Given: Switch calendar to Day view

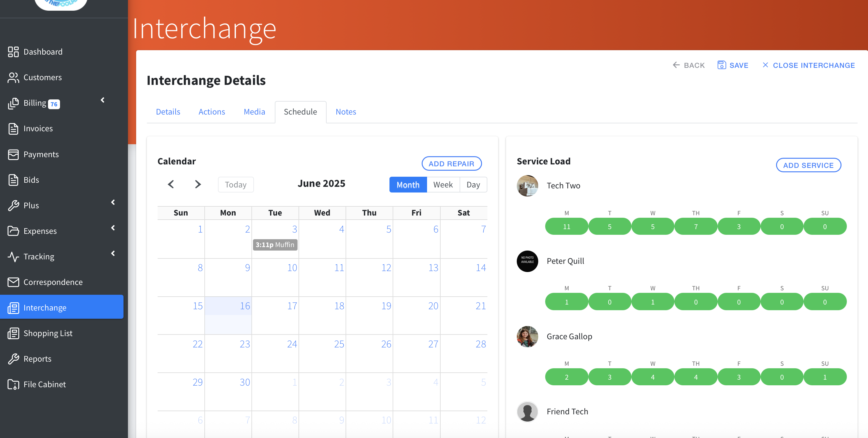Looking at the screenshot, I should pyautogui.click(x=473, y=185).
